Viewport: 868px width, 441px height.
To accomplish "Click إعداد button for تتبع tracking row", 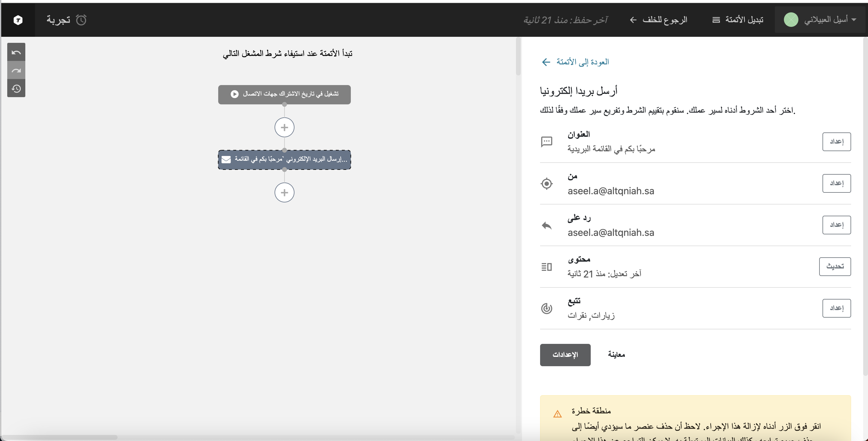I will tap(836, 308).
